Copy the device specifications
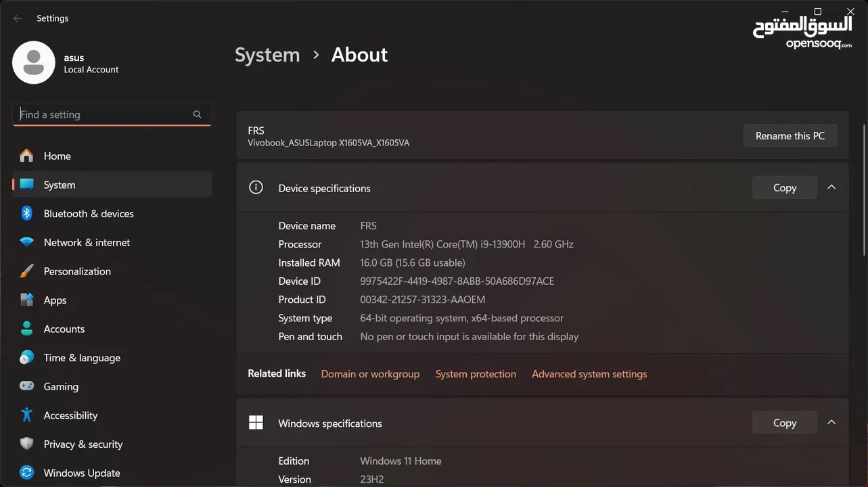The image size is (868, 487). [x=785, y=187]
